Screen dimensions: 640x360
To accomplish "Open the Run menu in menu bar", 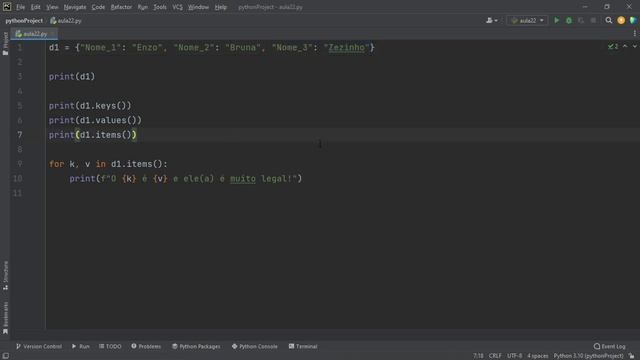I will (x=142, y=7).
